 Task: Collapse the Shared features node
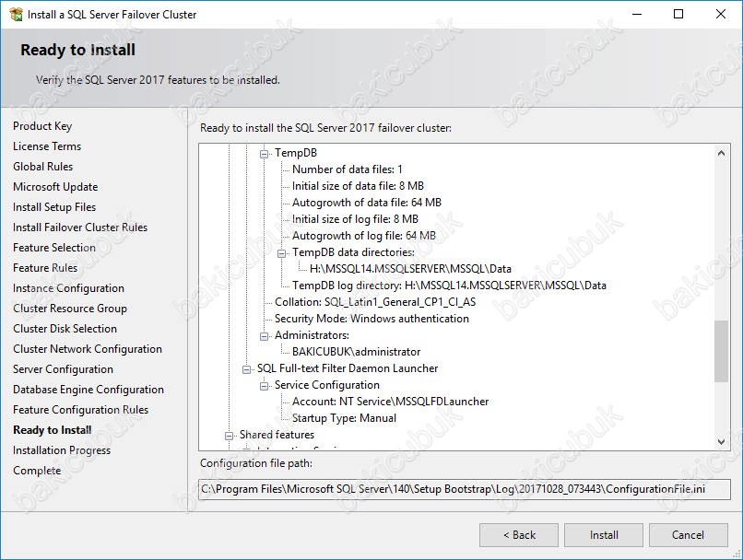click(229, 436)
